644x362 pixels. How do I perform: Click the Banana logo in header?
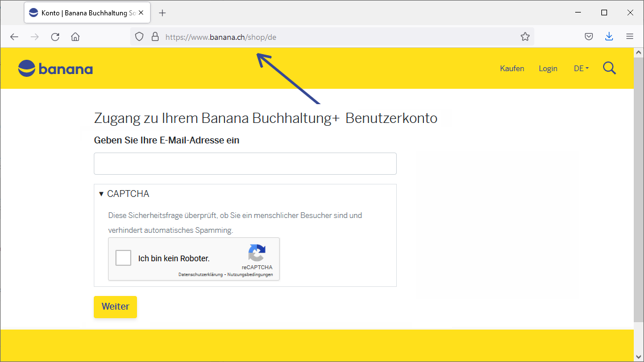coord(55,69)
